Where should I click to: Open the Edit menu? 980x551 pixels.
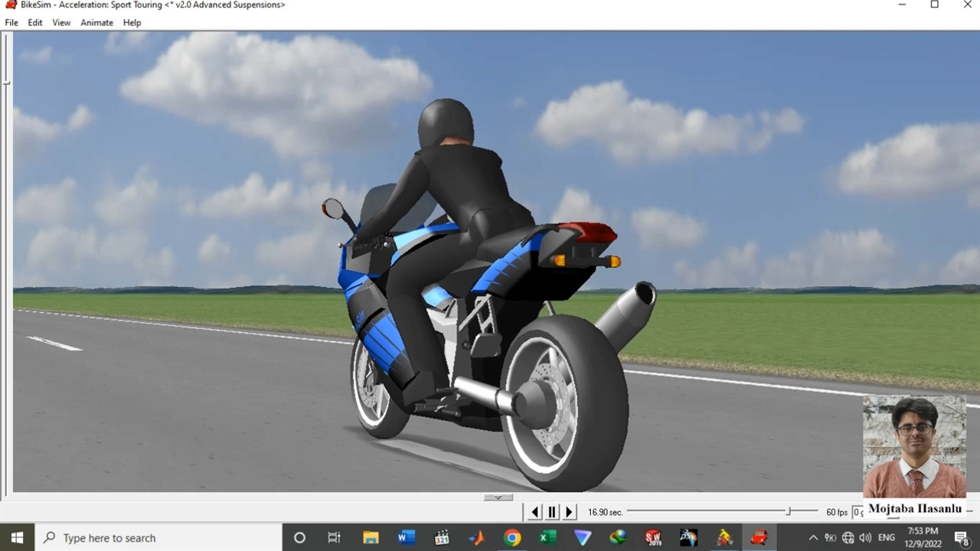pos(35,23)
